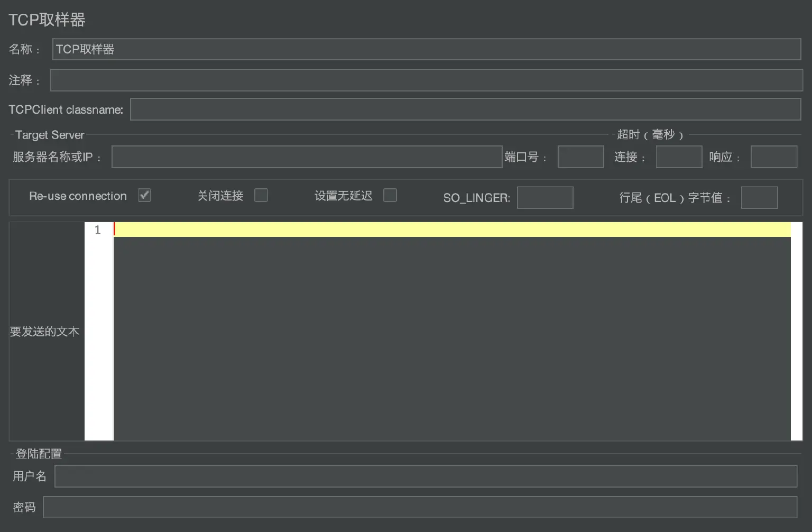Image resolution: width=812 pixels, height=532 pixels.
Task: Click the 名称 name input field
Action: click(x=426, y=49)
